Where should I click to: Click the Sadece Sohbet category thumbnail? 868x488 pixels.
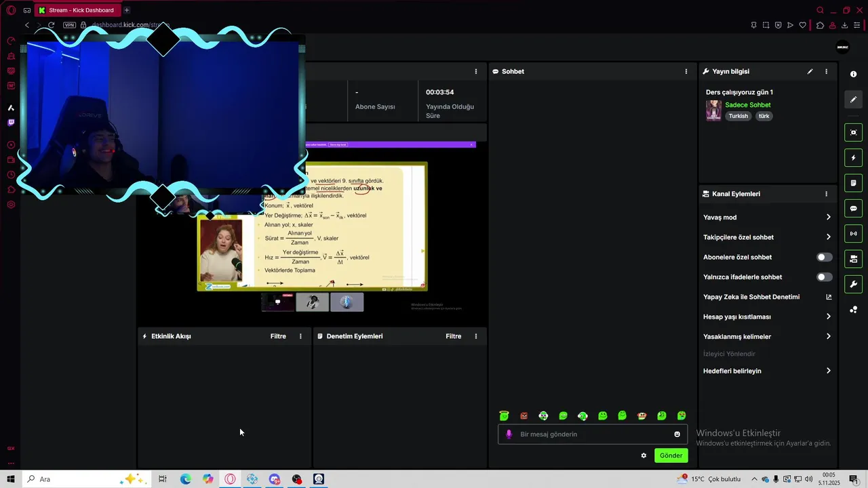(x=713, y=110)
